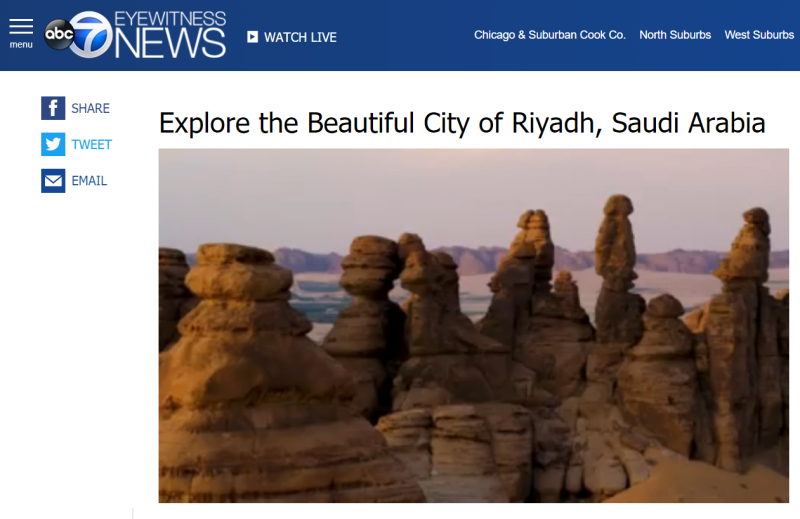Click the email envelope icon
Image resolution: width=800 pixels, height=519 pixels.
click(x=53, y=181)
